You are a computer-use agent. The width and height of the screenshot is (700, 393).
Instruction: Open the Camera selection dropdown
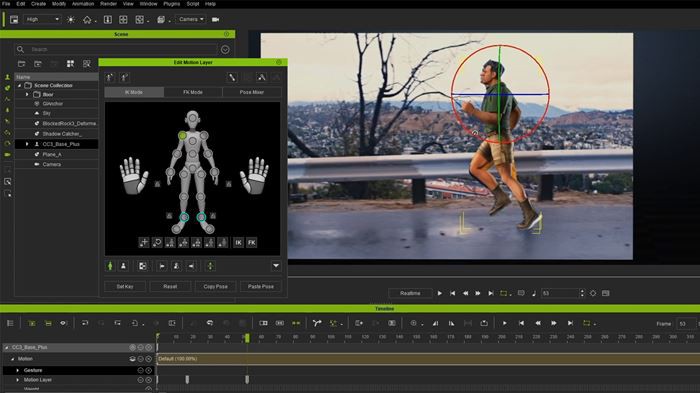pyautogui.click(x=191, y=19)
